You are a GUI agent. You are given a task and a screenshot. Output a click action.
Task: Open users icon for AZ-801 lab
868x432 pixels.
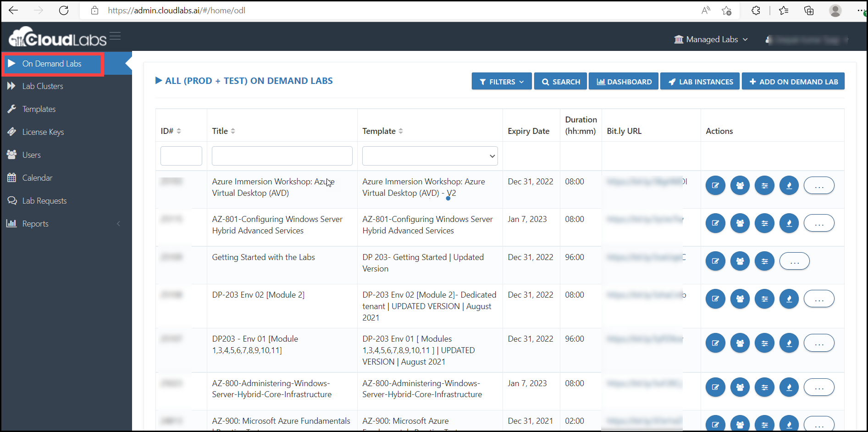point(740,223)
